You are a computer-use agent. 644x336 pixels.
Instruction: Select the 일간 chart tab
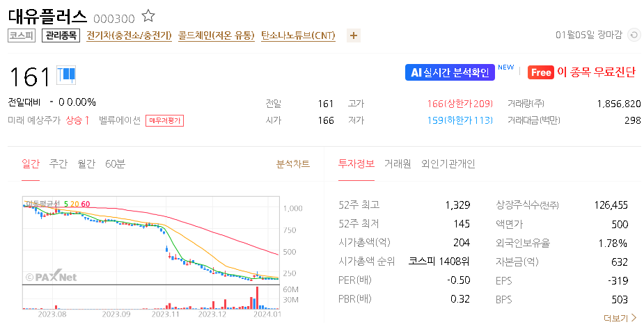click(x=31, y=164)
